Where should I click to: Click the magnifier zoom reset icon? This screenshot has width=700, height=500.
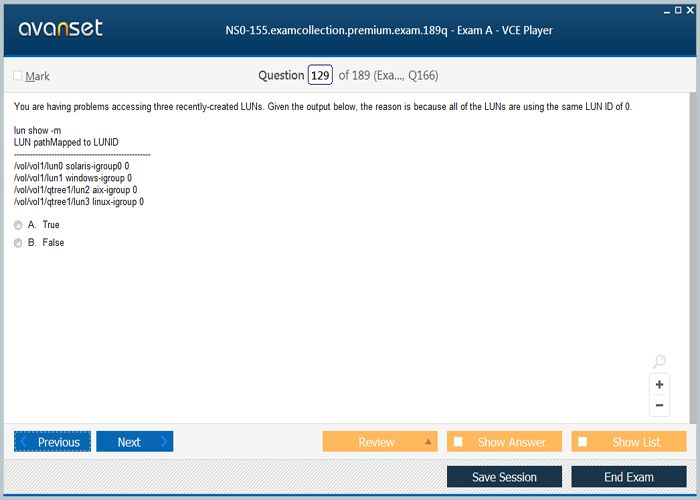point(658,361)
